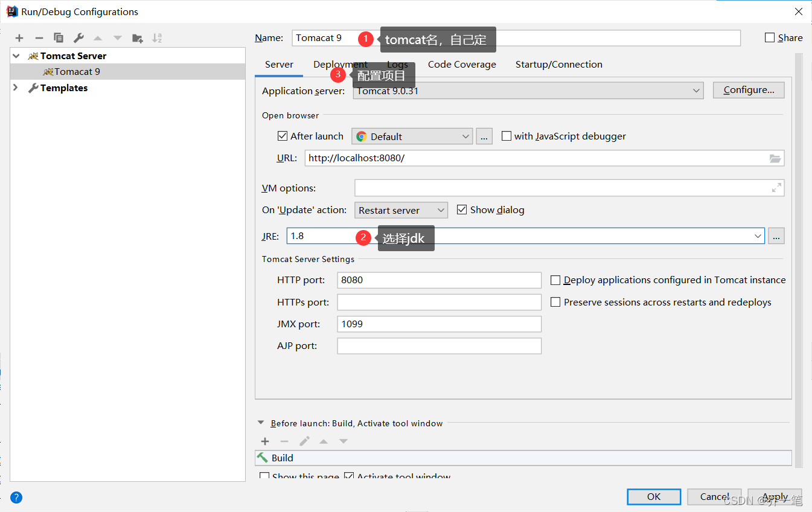Move before-launch task down
The height and width of the screenshot is (512, 812).
tap(344, 441)
